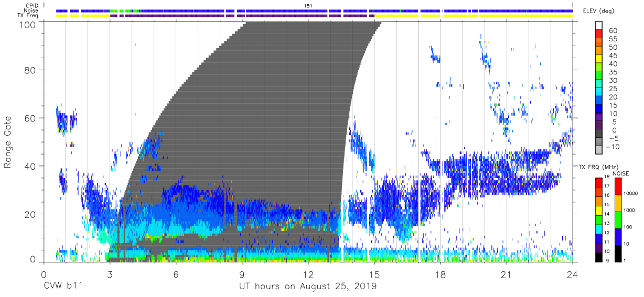Image resolution: width=644 pixels, height=297 pixels.
Task: Click the blue Noise strip above the plot
Action: coord(315,10)
